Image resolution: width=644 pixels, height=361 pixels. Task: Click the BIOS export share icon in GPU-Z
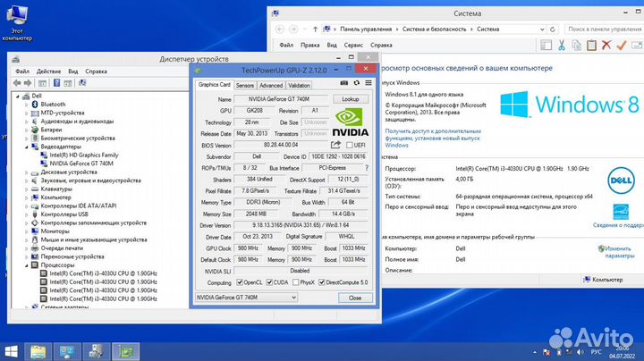click(335, 145)
